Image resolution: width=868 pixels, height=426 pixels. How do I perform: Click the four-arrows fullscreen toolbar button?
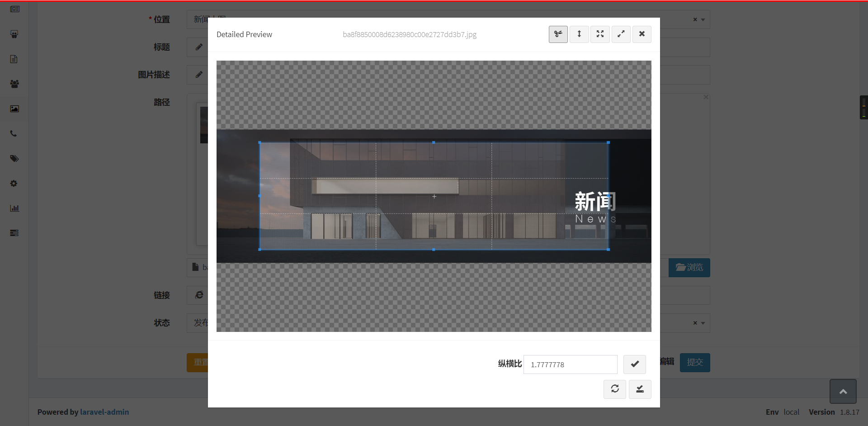600,34
